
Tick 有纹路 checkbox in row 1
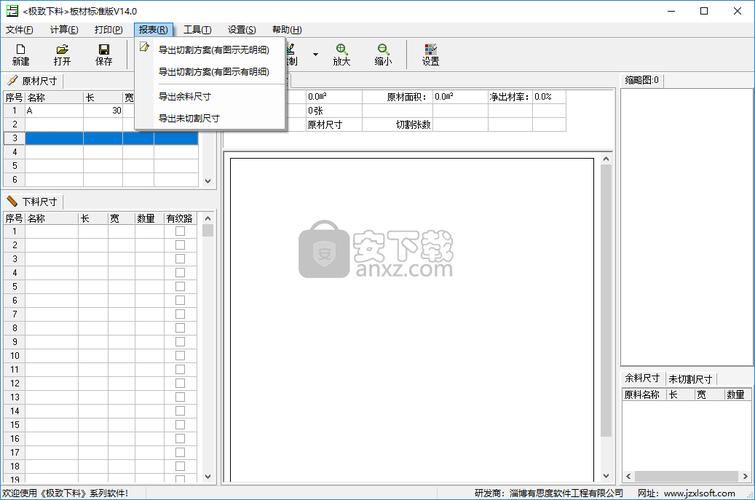coord(180,231)
